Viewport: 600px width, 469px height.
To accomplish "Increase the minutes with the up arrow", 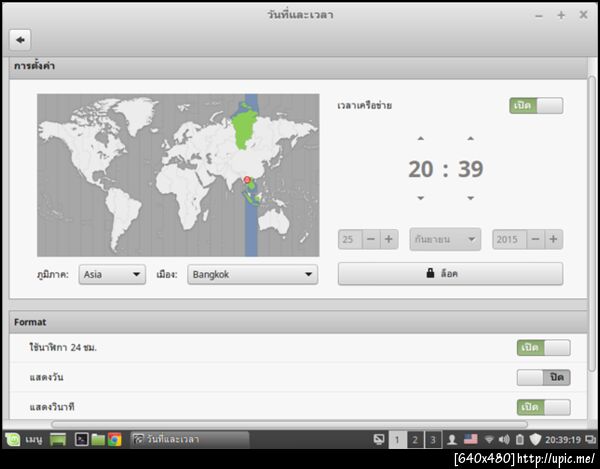I will [471, 138].
